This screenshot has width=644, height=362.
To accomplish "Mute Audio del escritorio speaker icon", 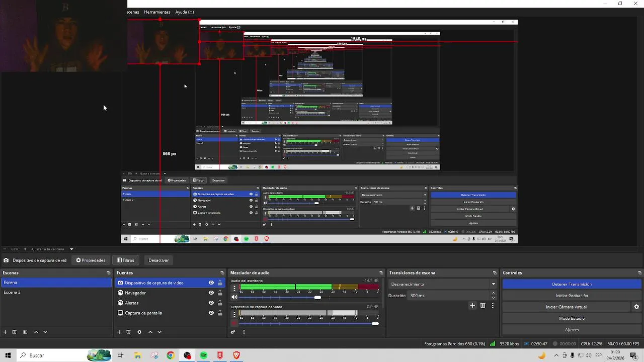I will point(234,297).
